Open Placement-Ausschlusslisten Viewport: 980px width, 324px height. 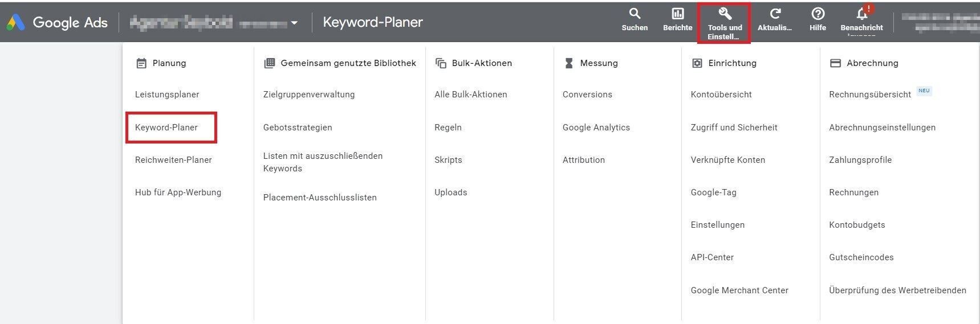pos(320,198)
